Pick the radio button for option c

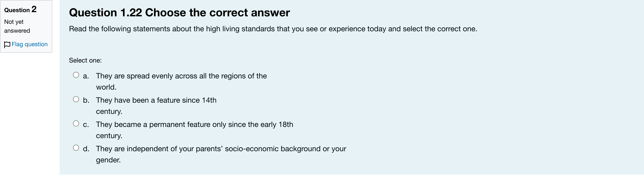76,123
